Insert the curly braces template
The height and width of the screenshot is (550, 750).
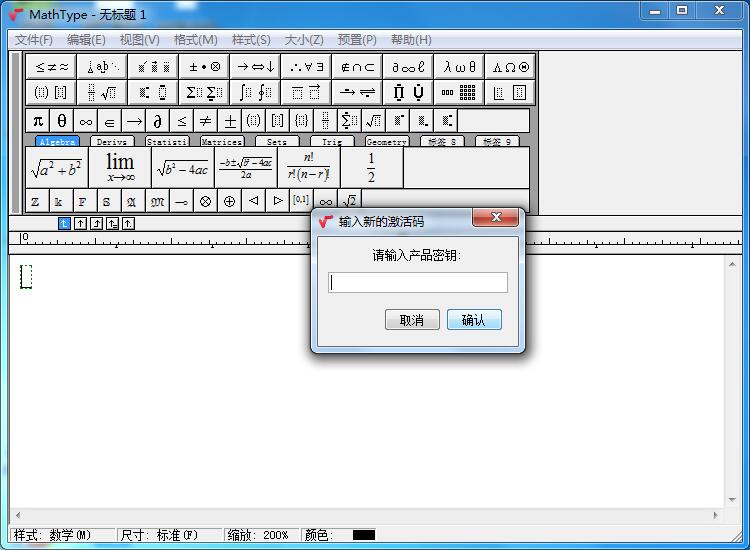click(301, 121)
